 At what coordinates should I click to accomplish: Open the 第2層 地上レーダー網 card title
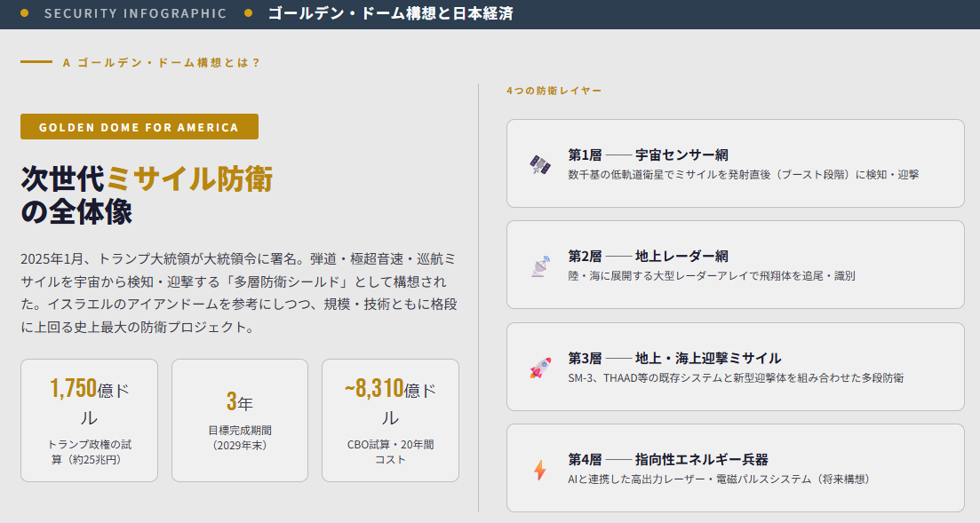(648, 256)
